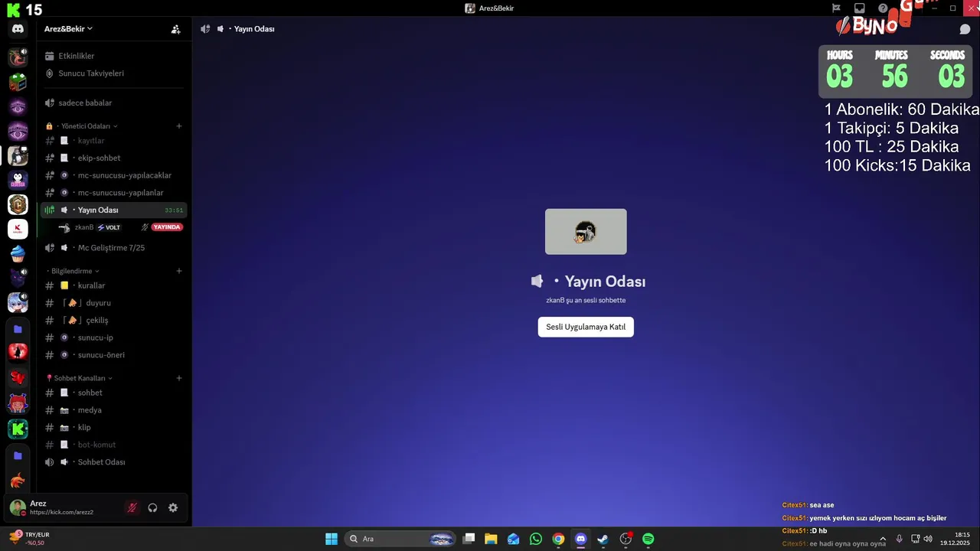Select user zkanB in Yayın Odası
The height and width of the screenshot is (551, 980).
[84, 227]
